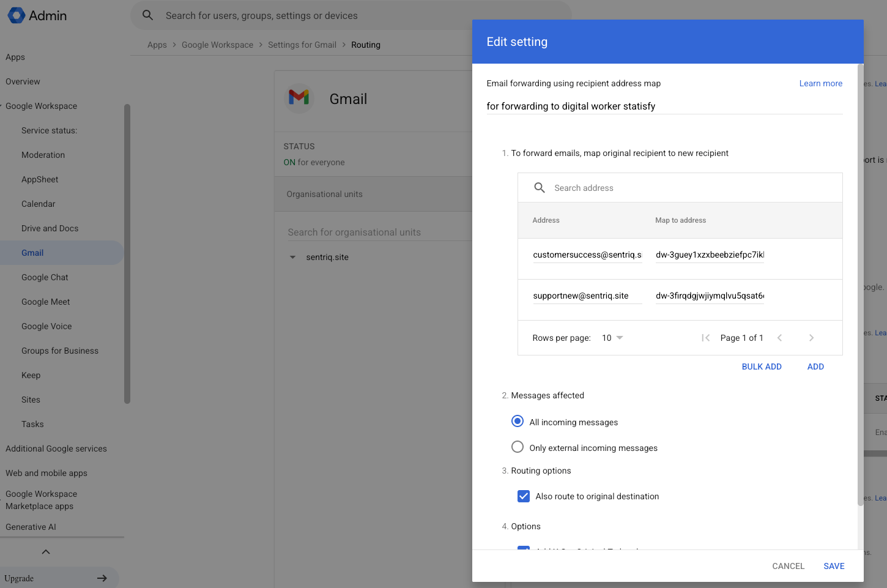Click the search magnifier icon in top bar
The height and width of the screenshot is (588, 887).
click(148, 15)
